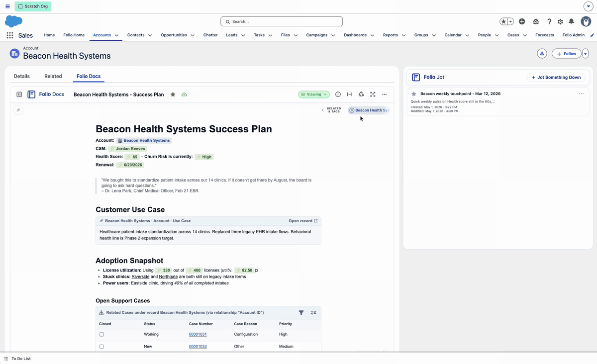Open case number 00001032 link
Image resolution: width=597 pixels, height=364 pixels.
click(x=198, y=347)
